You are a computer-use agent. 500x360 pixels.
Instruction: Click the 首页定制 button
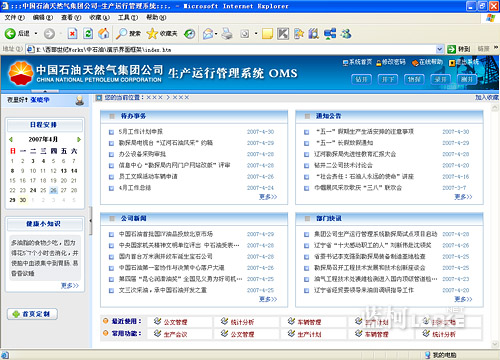[x=32, y=314]
